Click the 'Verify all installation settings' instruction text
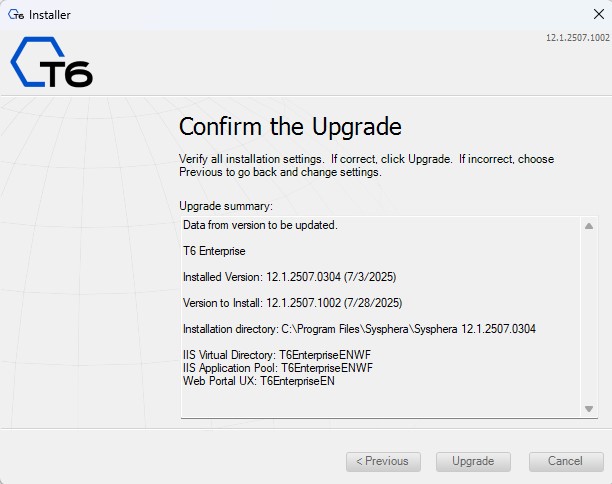 366,165
